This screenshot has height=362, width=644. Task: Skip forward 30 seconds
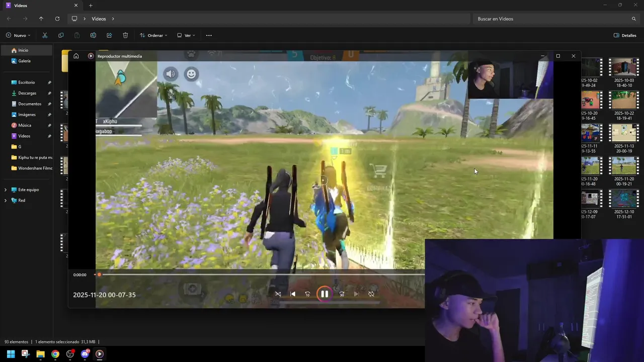[x=342, y=294]
